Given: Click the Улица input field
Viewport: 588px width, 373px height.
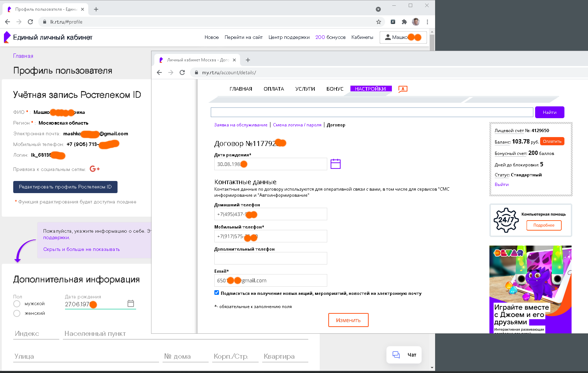Looking at the screenshot, I should [x=86, y=357].
